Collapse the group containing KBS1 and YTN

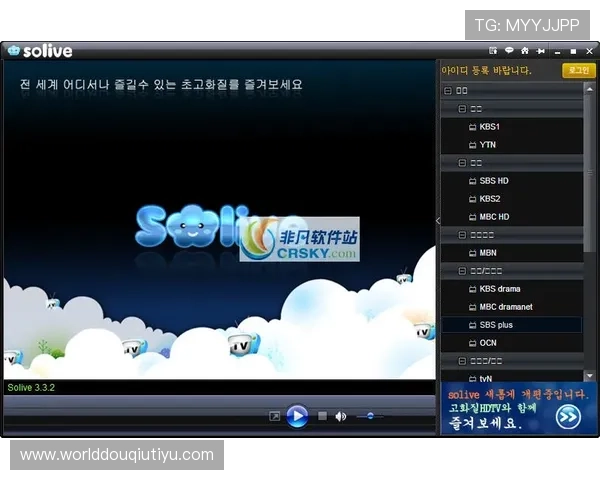[x=462, y=109]
